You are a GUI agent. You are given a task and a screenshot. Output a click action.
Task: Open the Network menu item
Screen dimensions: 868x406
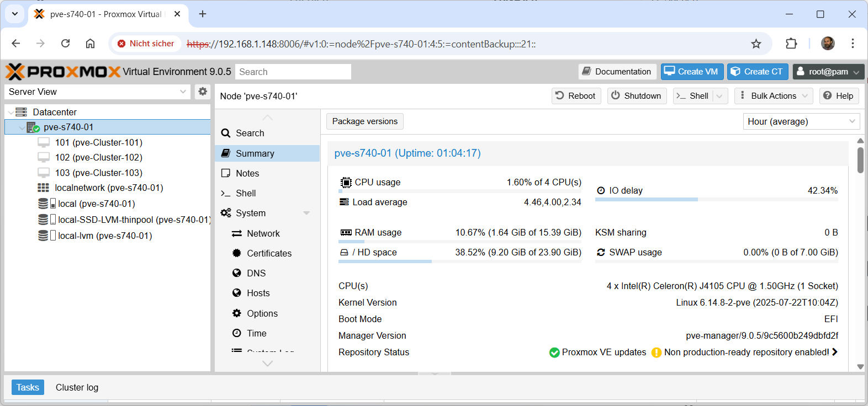tap(263, 233)
